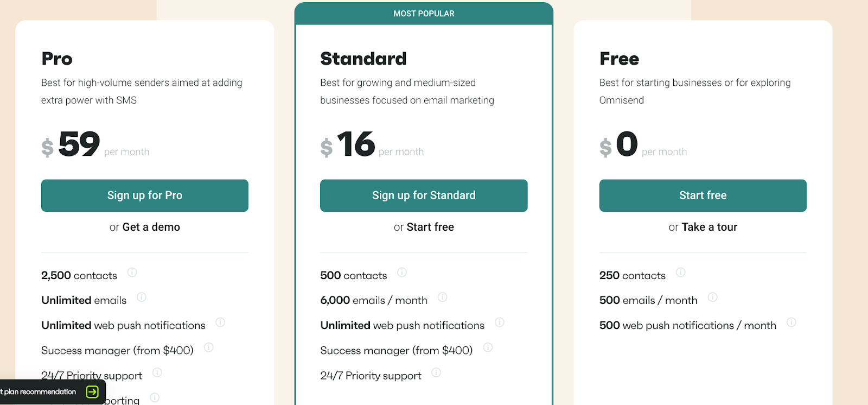This screenshot has height=405, width=868.
Task: Click the Start free button on Free plan
Action: 703,195
